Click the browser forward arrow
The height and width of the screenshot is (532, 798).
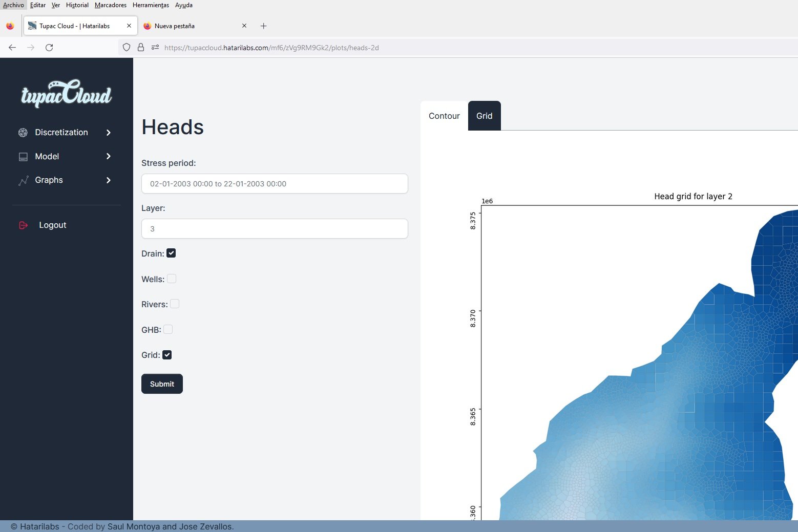pyautogui.click(x=31, y=48)
